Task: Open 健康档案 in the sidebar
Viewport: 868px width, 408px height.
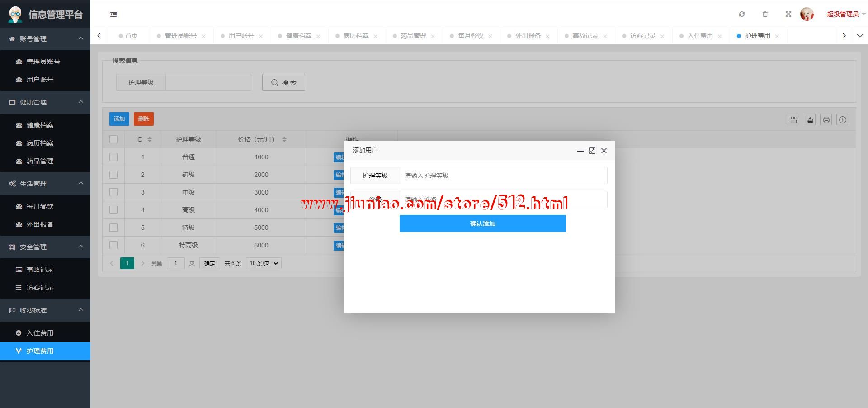Action: point(45,125)
